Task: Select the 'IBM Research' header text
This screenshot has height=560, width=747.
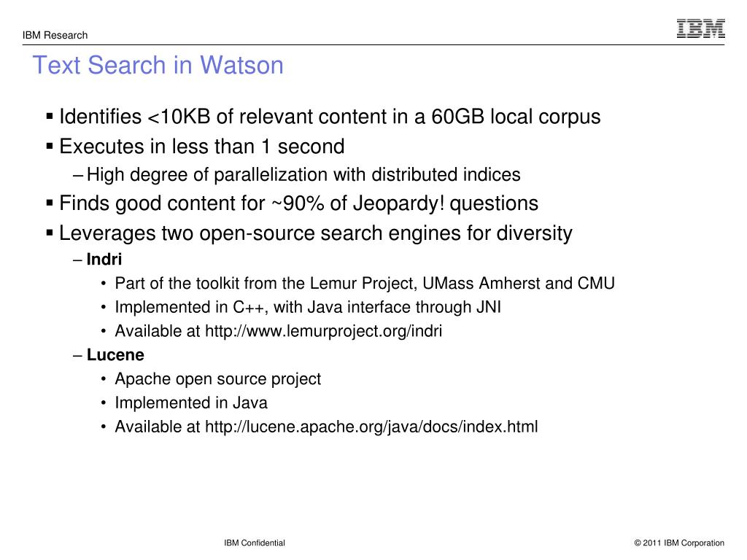Action: 55,35
